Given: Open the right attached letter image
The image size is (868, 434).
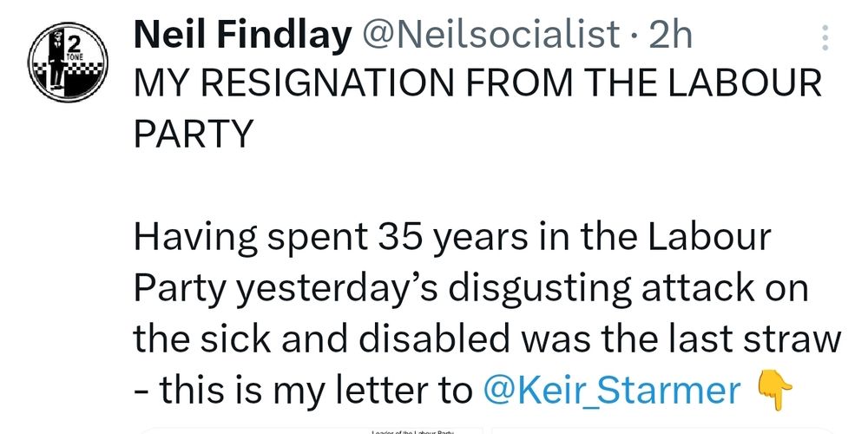Looking at the screenshot, I should 662,431.
